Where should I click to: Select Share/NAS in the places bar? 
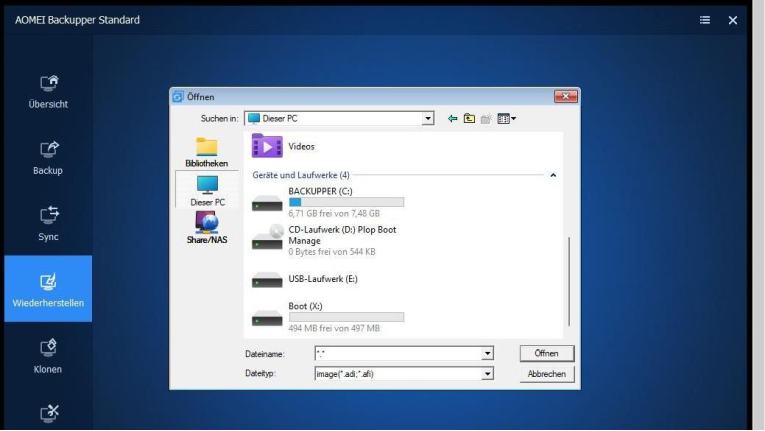pyautogui.click(x=207, y=227)
